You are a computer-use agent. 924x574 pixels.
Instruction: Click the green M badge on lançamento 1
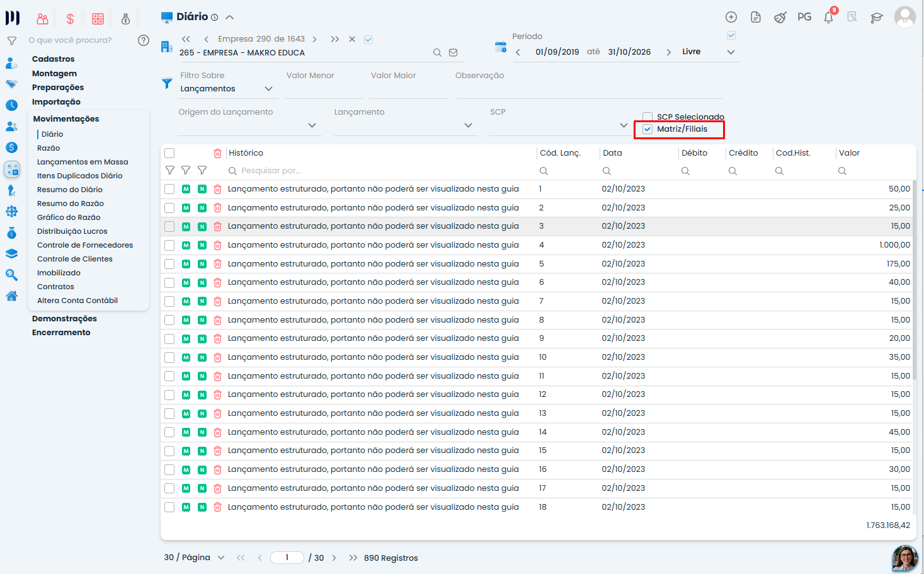(186, 189)
